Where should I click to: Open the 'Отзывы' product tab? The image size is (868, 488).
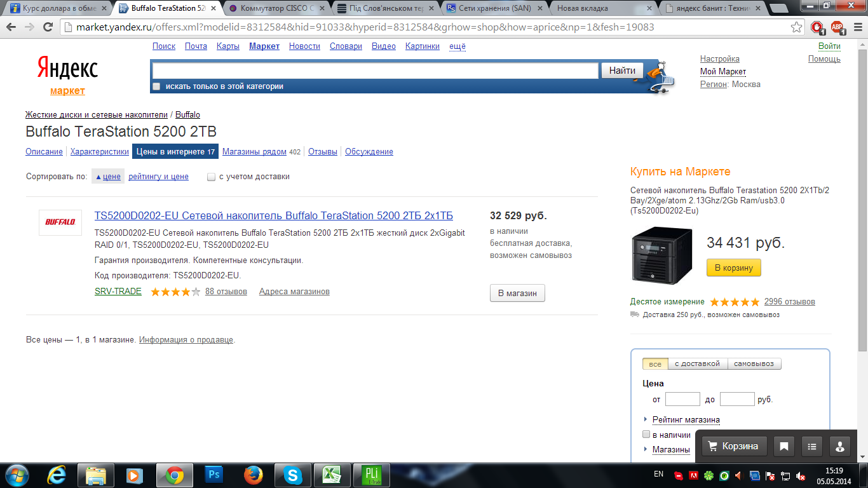[322, 152]
